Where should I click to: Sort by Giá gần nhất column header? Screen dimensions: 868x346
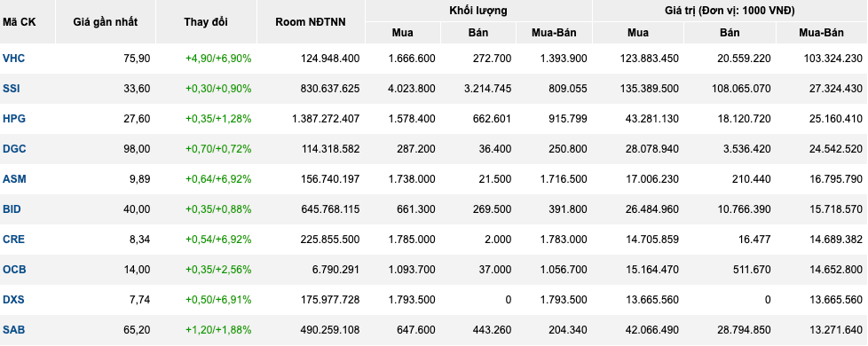[x=106, y=22]
